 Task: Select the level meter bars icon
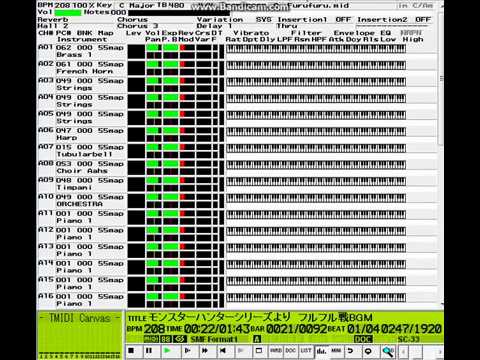[x=321, y=351]
